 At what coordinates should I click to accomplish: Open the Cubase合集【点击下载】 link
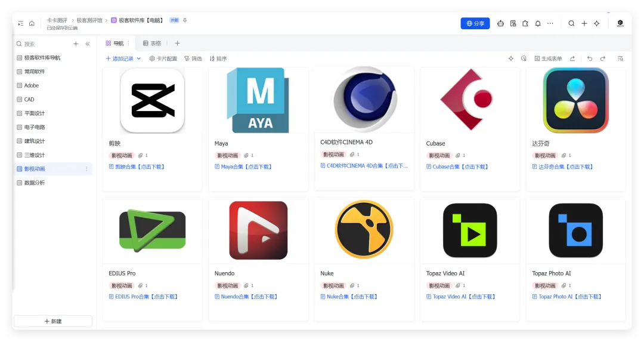pyautogui.click(x=457, y=167)
